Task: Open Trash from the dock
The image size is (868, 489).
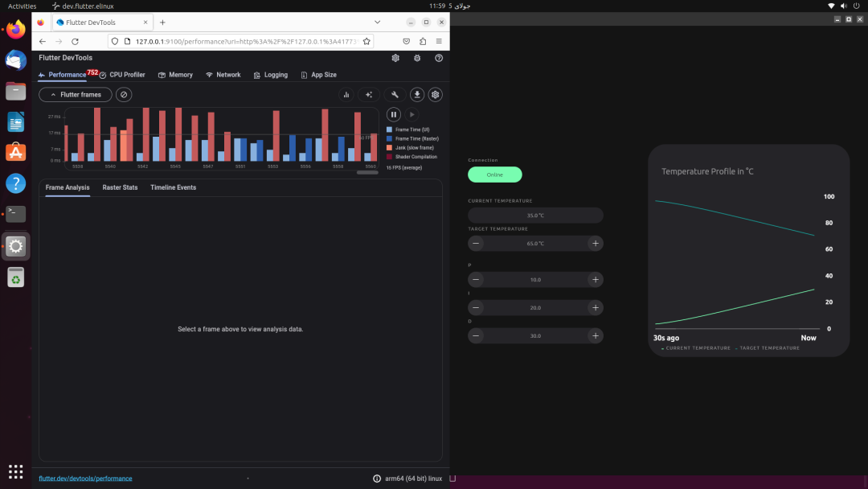Action: pos(15,277)
